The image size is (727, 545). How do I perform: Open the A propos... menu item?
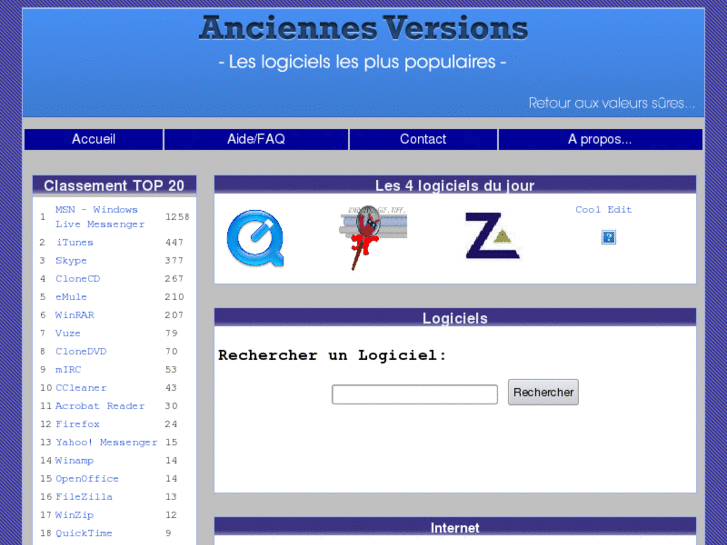[x=600, y=139]
